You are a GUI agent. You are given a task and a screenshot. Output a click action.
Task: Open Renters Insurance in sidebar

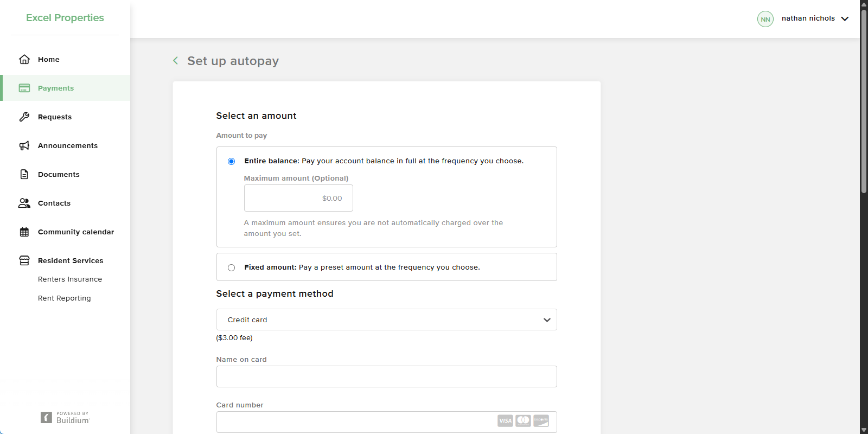point(70,279)
